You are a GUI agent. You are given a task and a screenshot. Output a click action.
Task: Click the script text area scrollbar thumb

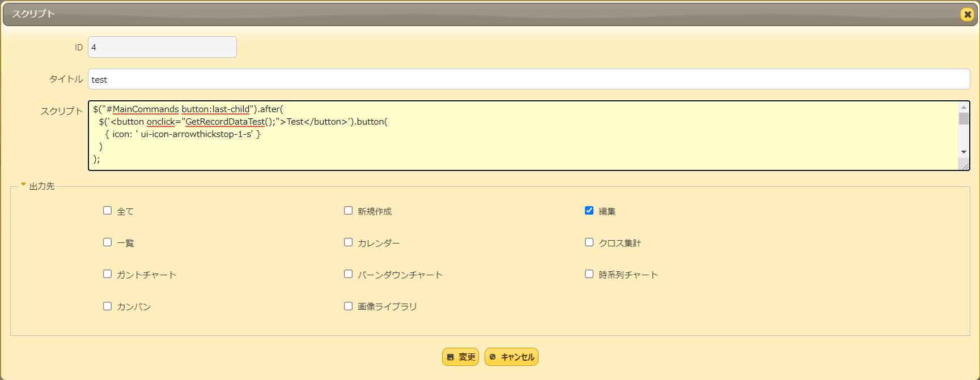964,118
